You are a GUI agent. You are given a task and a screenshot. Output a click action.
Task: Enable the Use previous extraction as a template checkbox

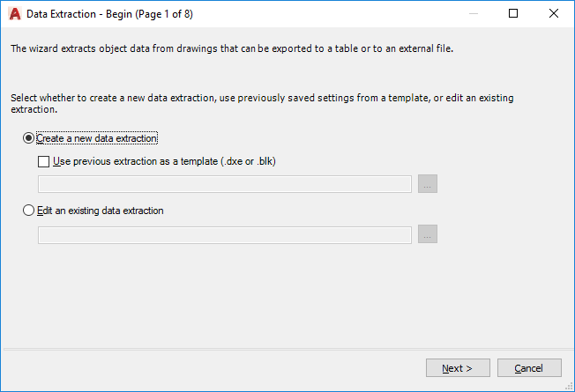tap(44, 162)
